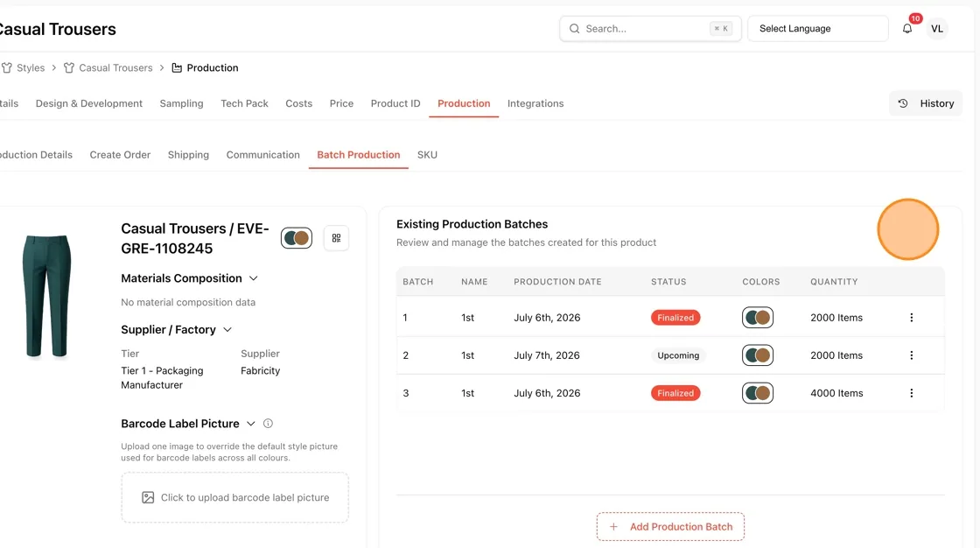The width and height of the screenshot is (980, 548).
Task: Click the barcode label picture upload area
Action: point(235,497)
